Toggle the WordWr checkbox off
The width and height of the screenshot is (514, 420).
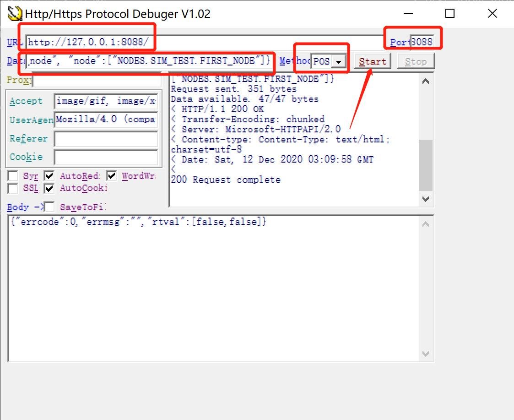pos(112,176)
